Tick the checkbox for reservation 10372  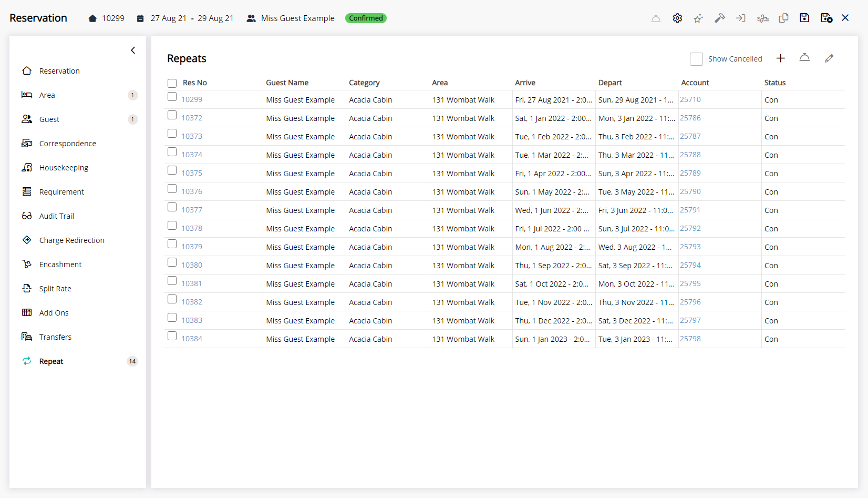[x=172, y=115]
